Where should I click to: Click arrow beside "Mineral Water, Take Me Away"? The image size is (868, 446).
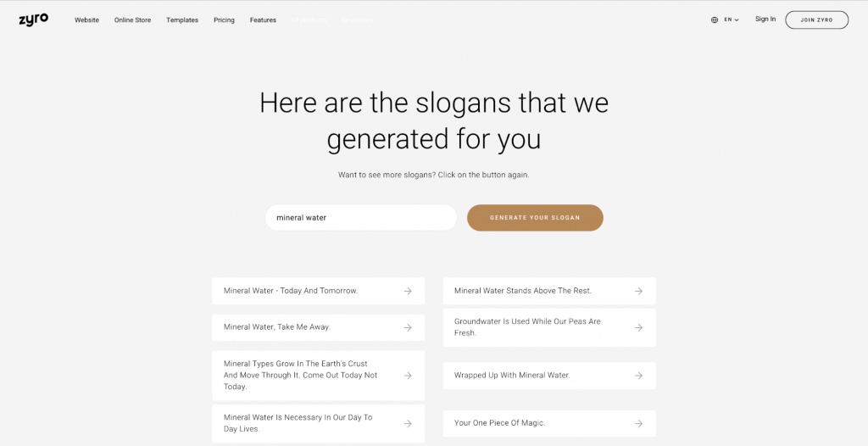[408, 327]
